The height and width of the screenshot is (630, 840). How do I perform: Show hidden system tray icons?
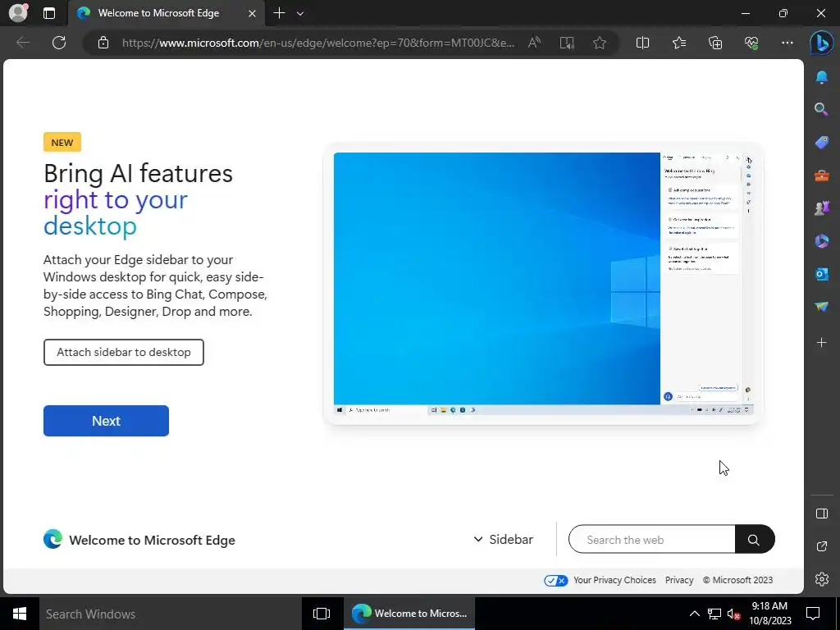click(694, 614)
